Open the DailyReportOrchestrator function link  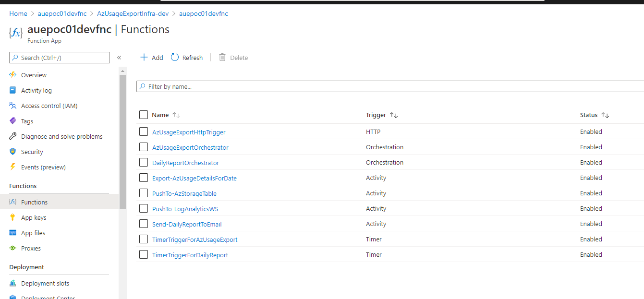[185, 163]
